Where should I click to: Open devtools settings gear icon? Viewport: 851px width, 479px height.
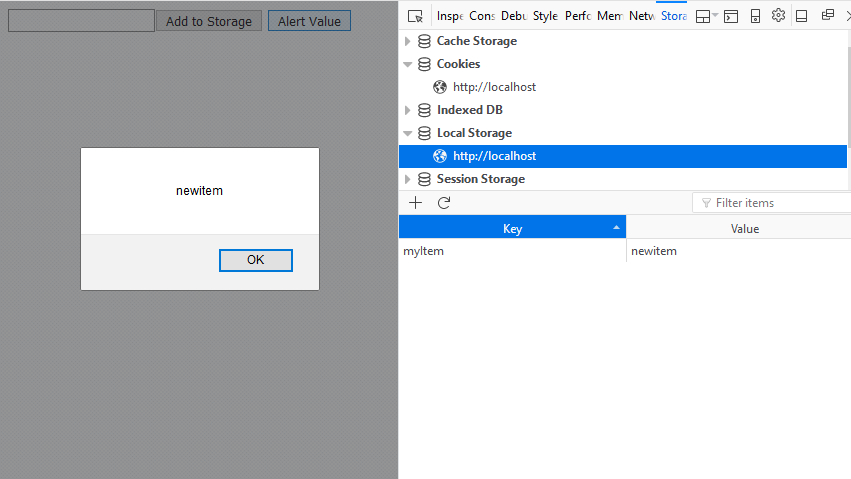tap(778, 15)
